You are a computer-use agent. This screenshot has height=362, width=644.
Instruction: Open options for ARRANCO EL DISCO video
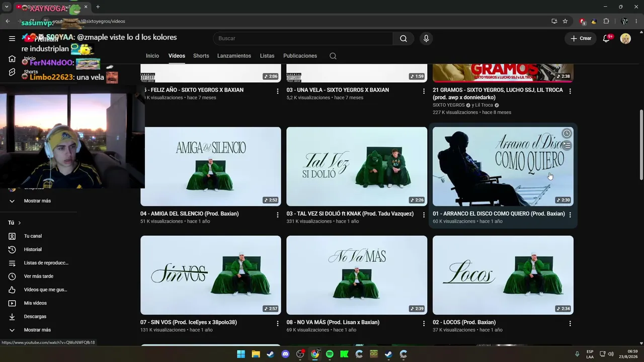tap(570, 215)
